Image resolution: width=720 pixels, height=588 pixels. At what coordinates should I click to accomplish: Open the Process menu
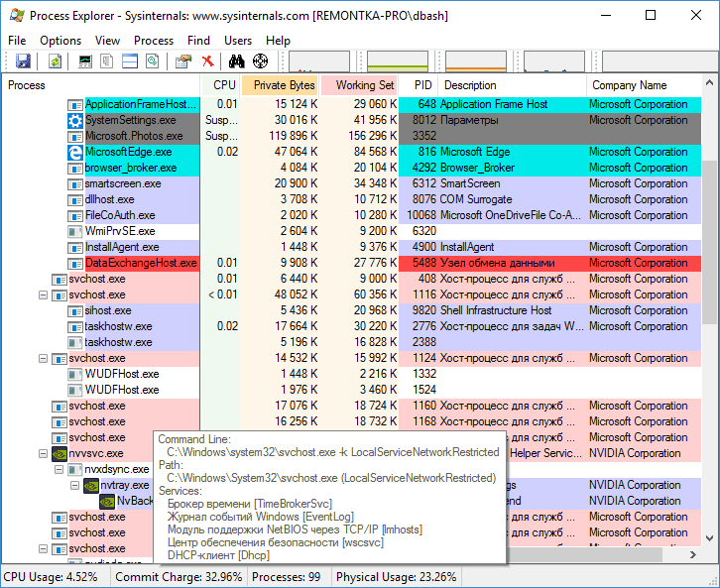click(x=154, y=41)
